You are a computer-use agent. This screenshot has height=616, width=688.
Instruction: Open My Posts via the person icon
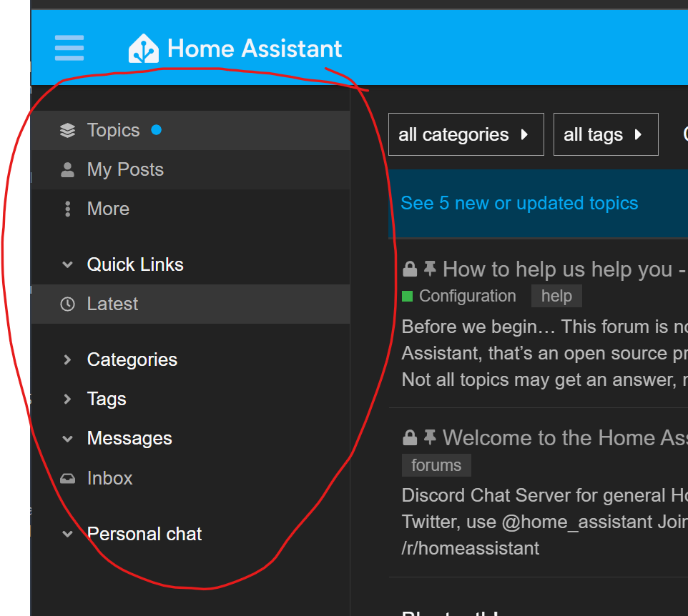click(67, 169)
